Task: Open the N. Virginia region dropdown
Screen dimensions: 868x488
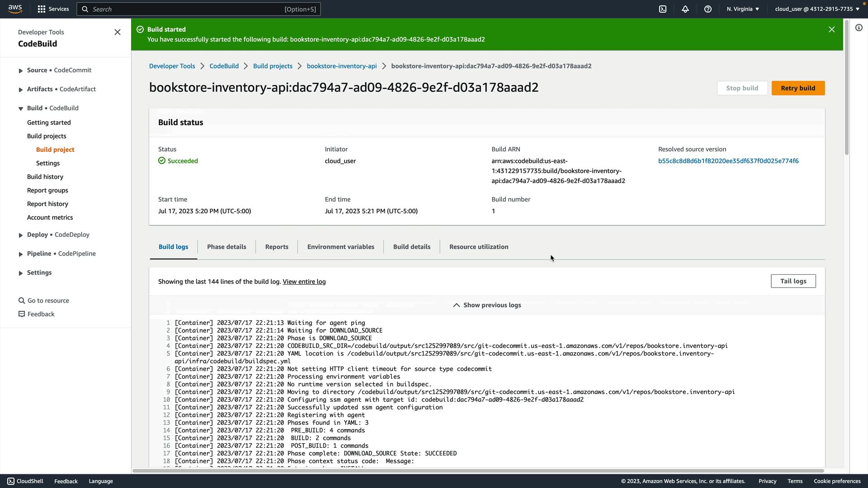Action: point(743,9)
